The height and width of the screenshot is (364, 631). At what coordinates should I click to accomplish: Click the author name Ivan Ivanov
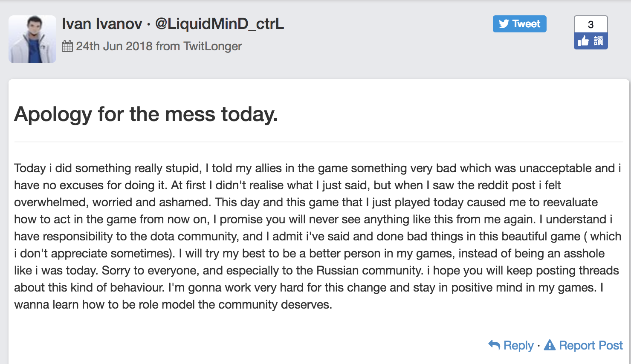coord(102,24)
